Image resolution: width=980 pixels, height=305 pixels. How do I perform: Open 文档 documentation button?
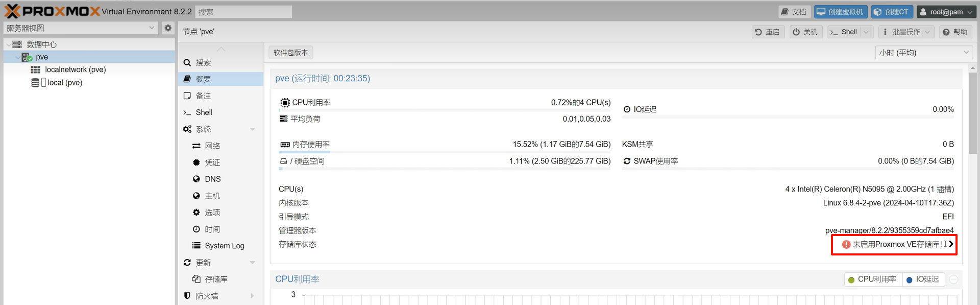pos(794,12)
